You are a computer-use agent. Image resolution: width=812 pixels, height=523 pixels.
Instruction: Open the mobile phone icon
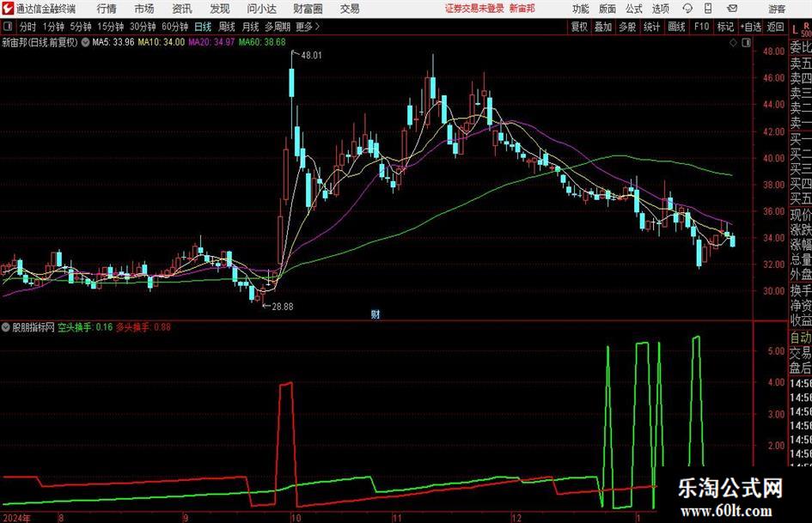click(x=708, y=9)
